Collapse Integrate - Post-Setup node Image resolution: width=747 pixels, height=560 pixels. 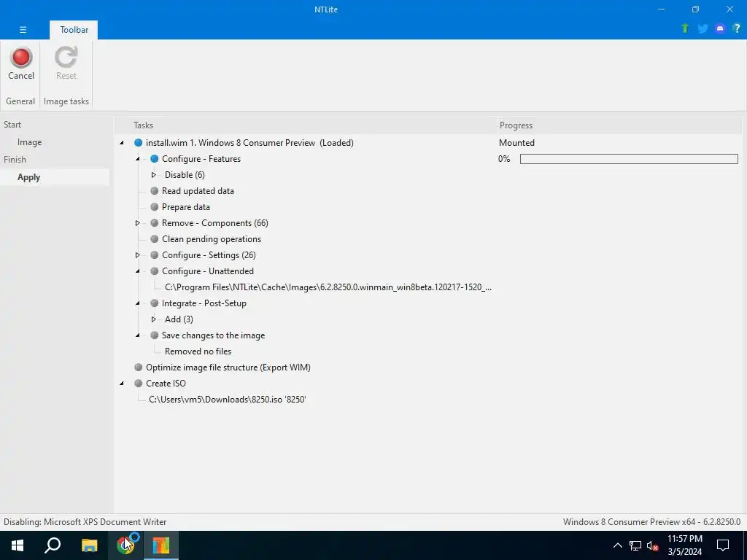tap(138, 303)
